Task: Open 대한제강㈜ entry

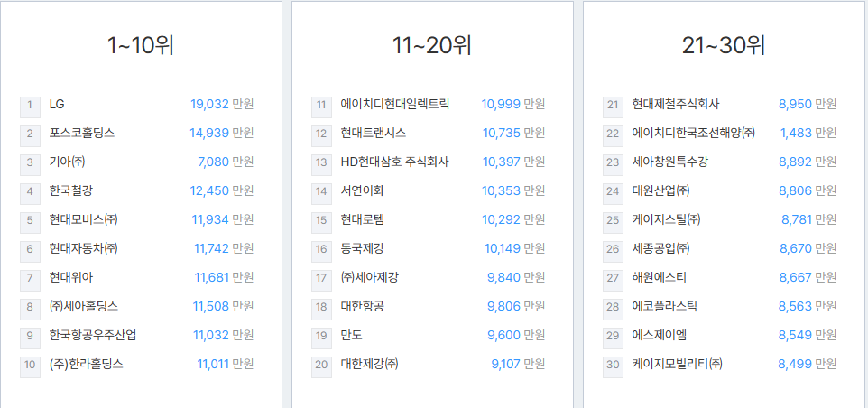Action: 369,364
